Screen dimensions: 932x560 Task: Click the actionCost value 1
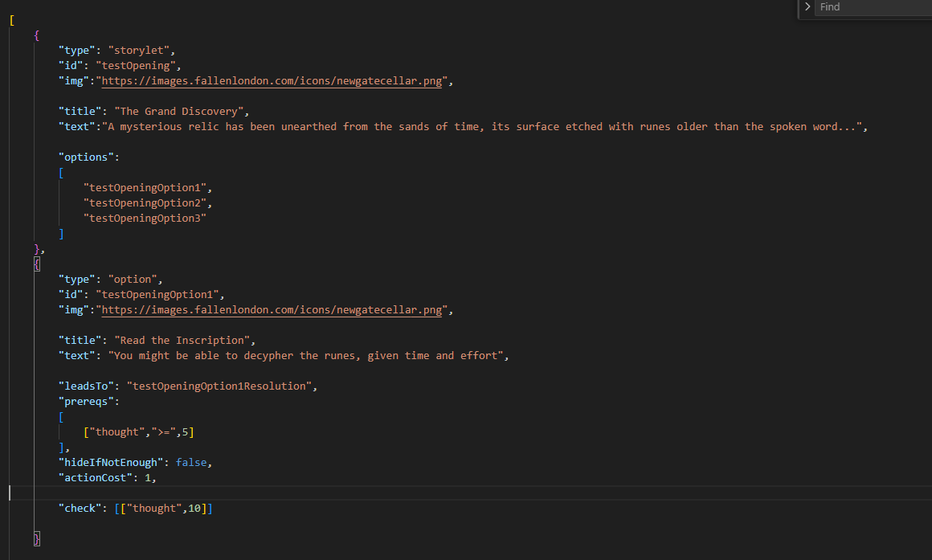[x=148, y=478]
